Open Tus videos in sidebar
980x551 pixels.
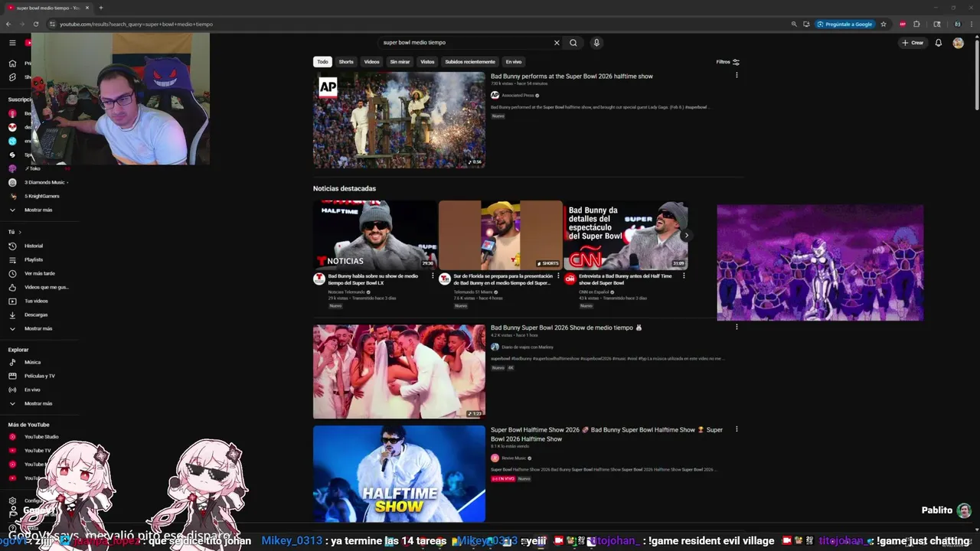[x=34, y=301]
